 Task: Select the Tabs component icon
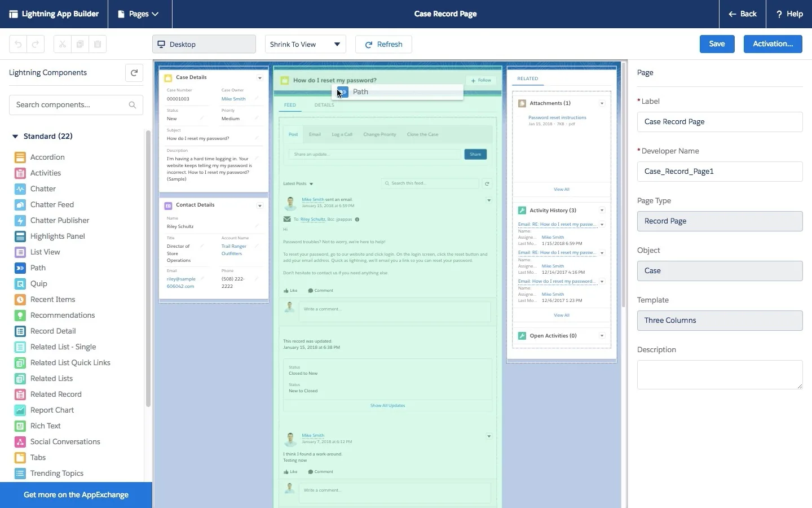coord(20,458)
